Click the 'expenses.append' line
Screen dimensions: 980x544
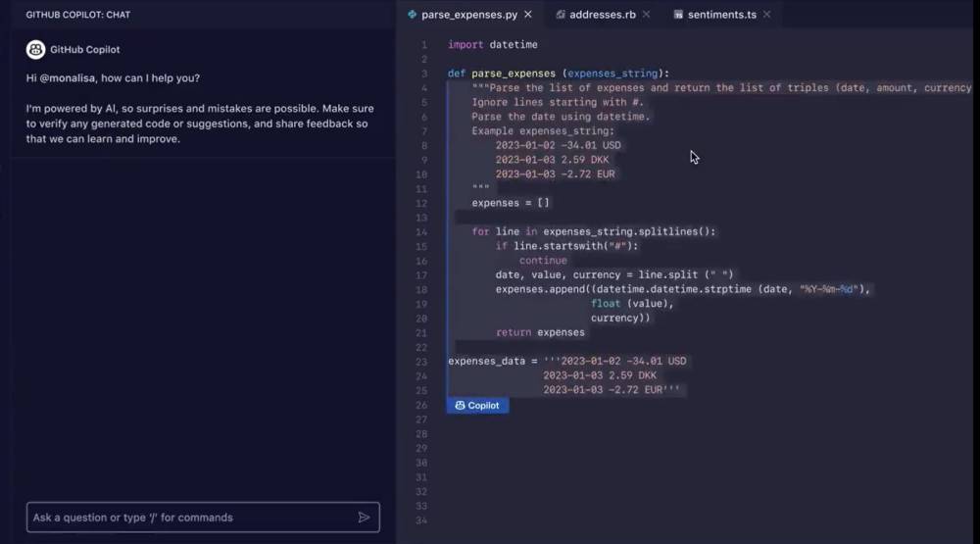coord(682,289)
